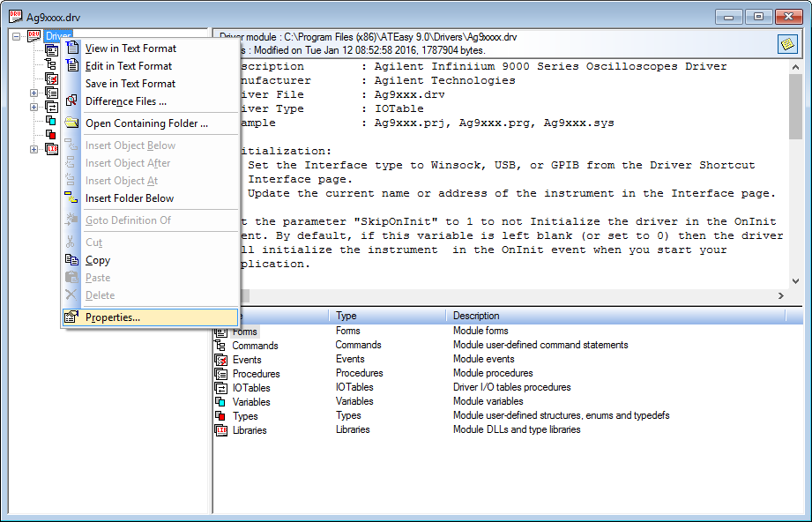Collapse the Driver root node
This screenshot has height=522, width=812.
click(16, 36)
